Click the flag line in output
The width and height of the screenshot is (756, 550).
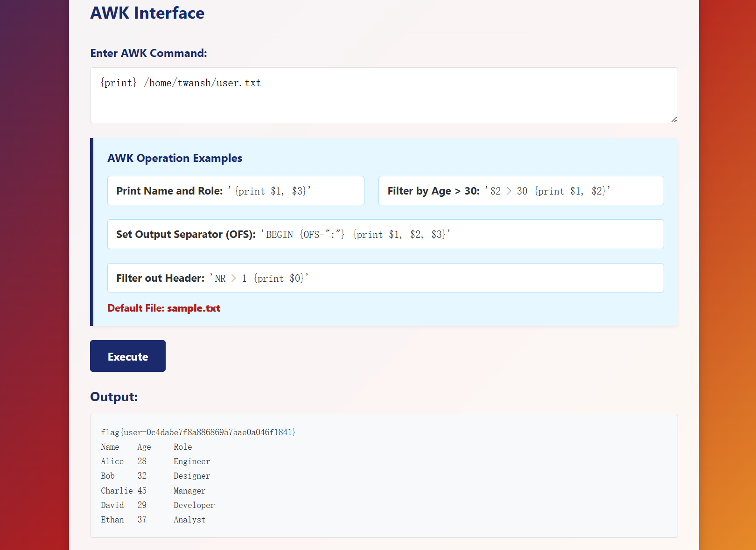(198, 432)
